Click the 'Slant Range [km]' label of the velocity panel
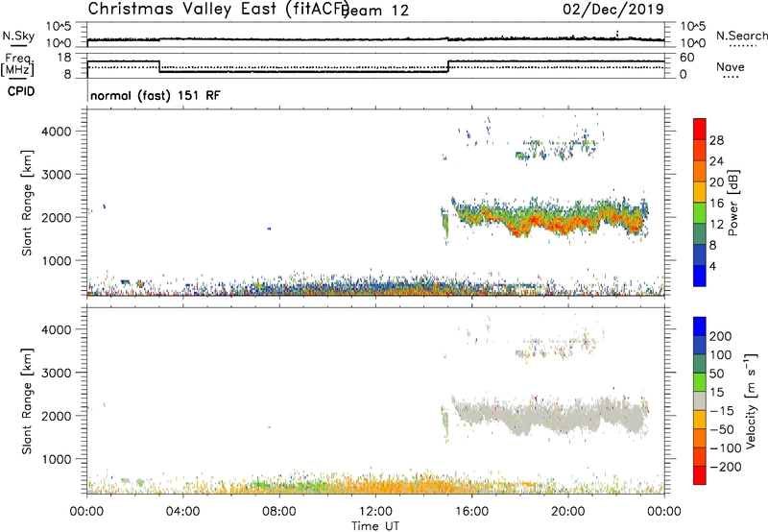 27,401
